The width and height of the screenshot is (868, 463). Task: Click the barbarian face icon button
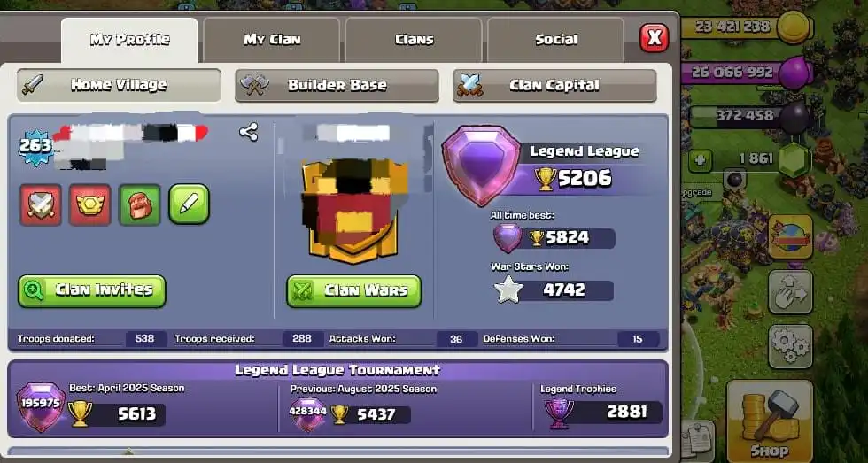tap(140, 204)
